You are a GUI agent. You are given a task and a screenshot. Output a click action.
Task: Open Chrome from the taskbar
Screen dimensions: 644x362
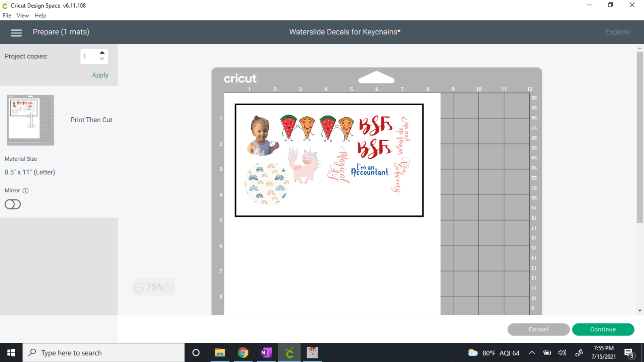243,353
